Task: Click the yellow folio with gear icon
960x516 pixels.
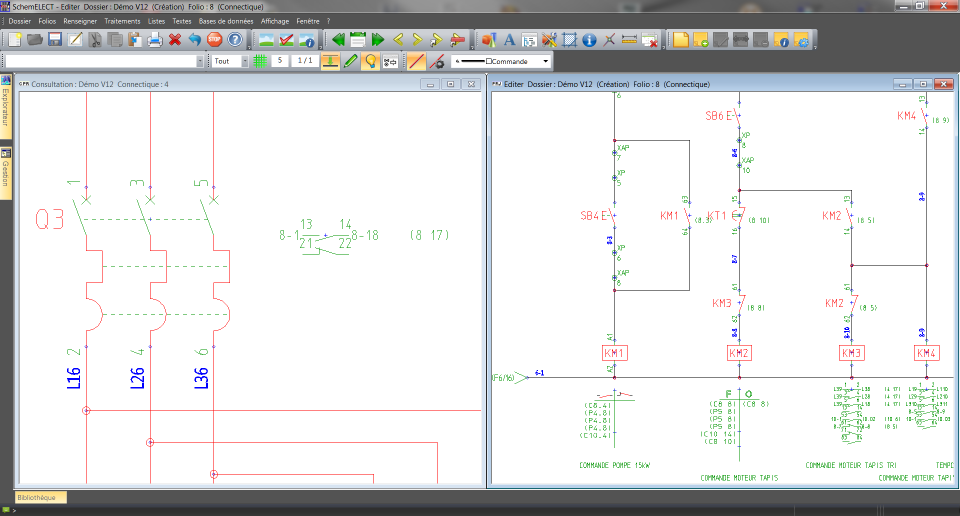Action: click(801, 40)
